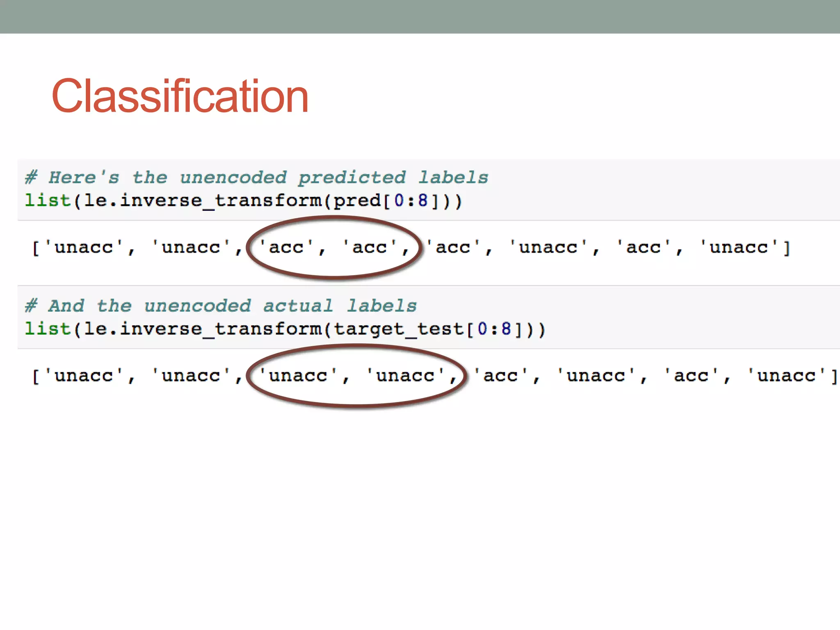840x630 pixels.
Task: Click the predicted labels output list
Action: (411, 248)
